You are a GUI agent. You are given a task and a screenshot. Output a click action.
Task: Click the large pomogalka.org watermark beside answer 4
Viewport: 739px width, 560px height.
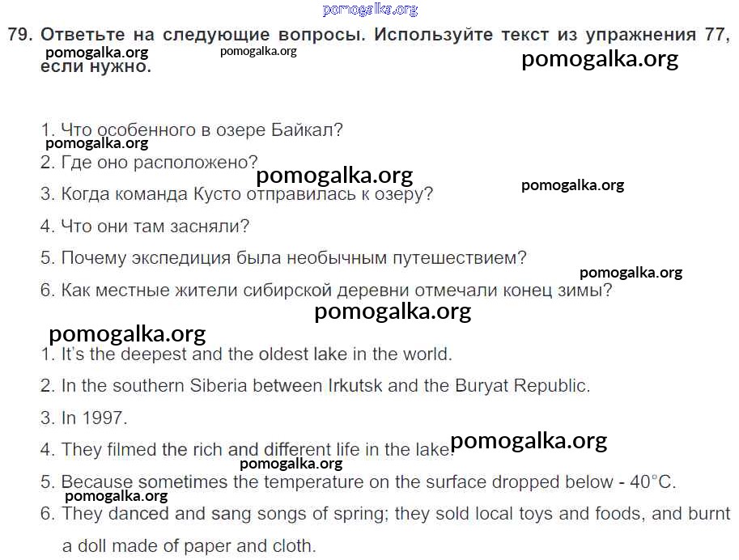coord(529,441)
